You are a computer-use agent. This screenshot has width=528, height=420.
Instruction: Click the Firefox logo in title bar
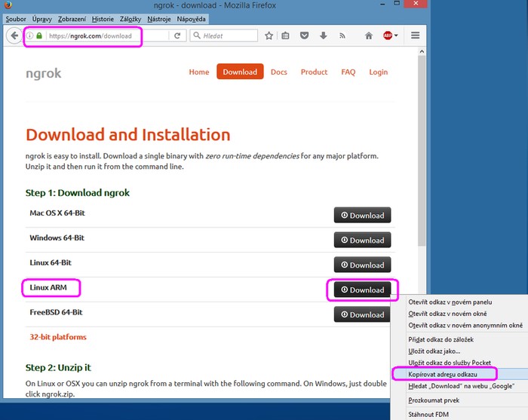(8, 5)
